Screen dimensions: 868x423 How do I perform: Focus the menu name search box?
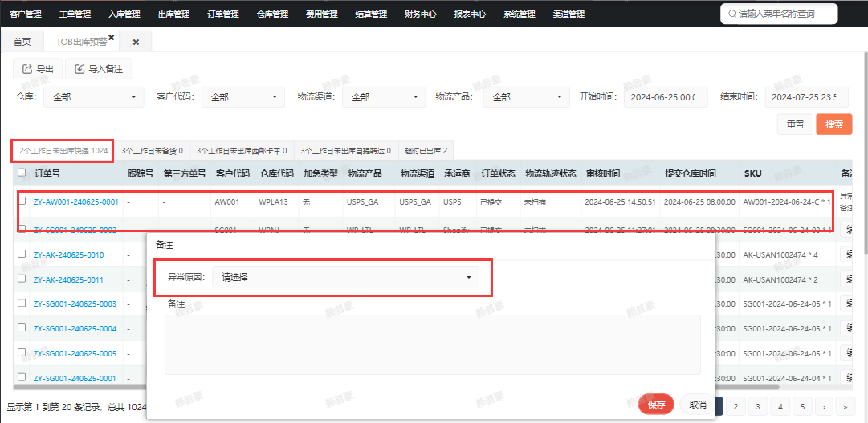[779, 14]
